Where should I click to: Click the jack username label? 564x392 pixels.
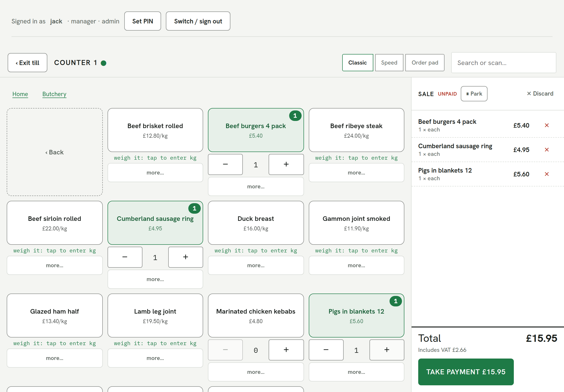click(x=56, y=21)
